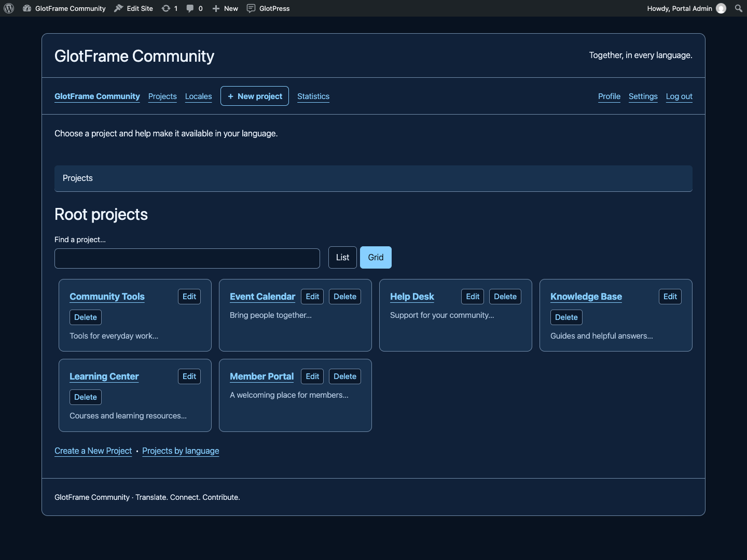Open the Settings link
Image resolution: width=747 pixels, height=560 pixels.
coord(643,96)
